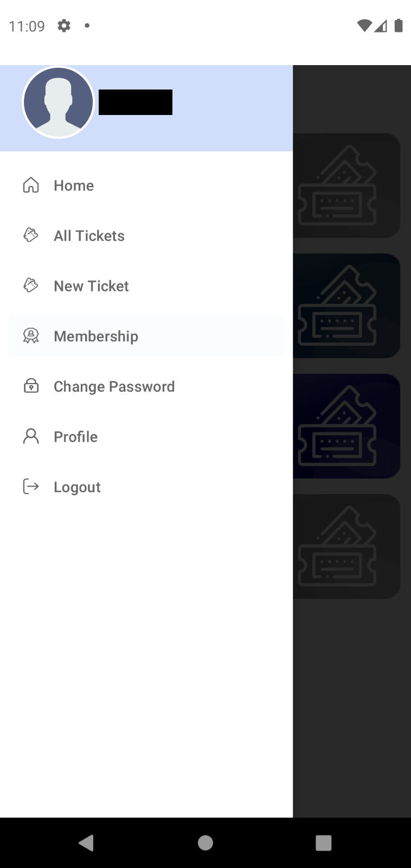Tap the Change Password lock icon
The height and width of the screenshot is (868, 411).
point(31,386)
